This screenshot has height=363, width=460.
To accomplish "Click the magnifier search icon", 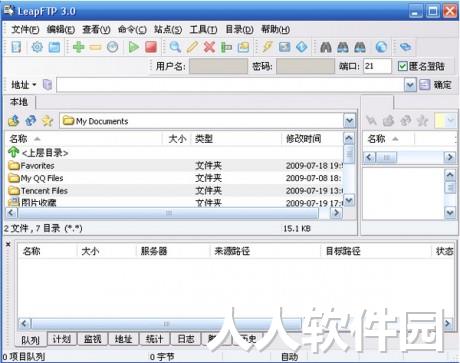I will tap(175, 47).
